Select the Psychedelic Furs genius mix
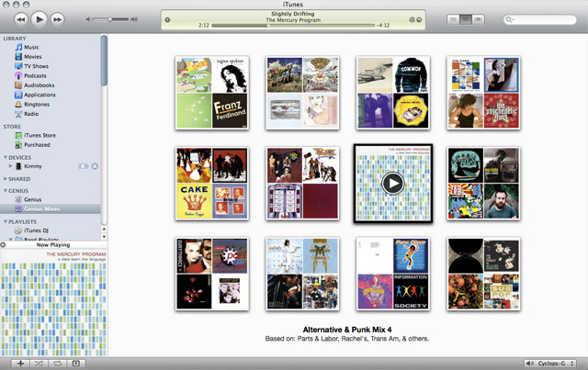The width and height of the screenshot is (588, 370). 483,93
